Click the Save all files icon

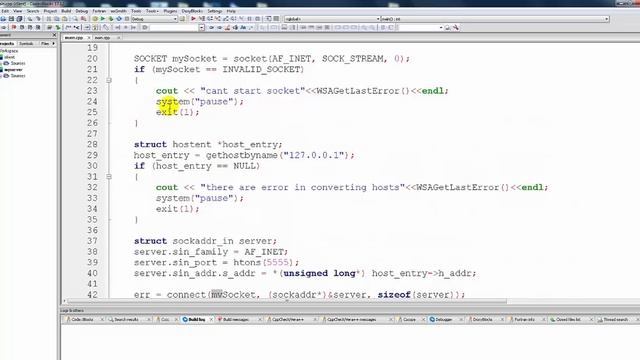(19, 19)
